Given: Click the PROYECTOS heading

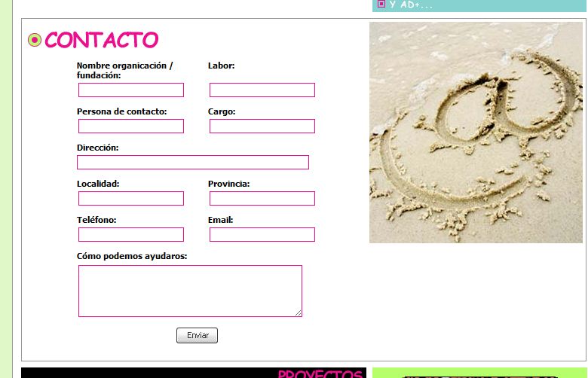Looking at the screenshot, I should tap(320, 373).
